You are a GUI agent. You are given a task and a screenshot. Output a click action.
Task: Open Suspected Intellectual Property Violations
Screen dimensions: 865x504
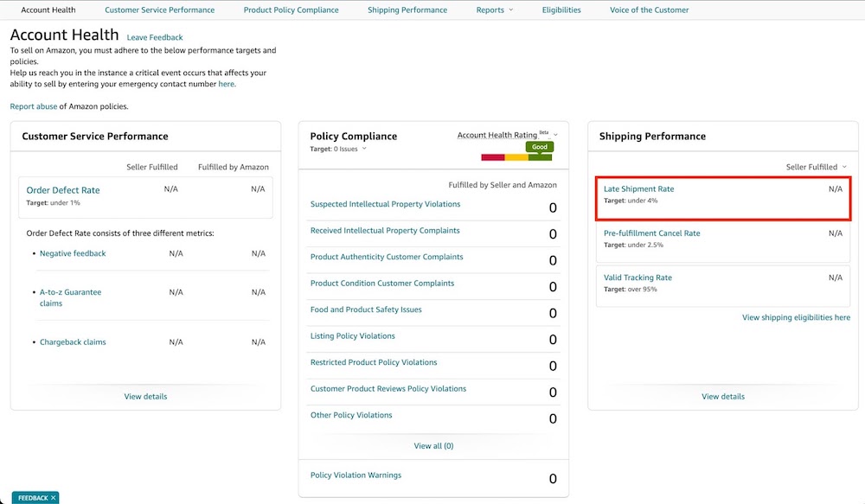(385, 204)
